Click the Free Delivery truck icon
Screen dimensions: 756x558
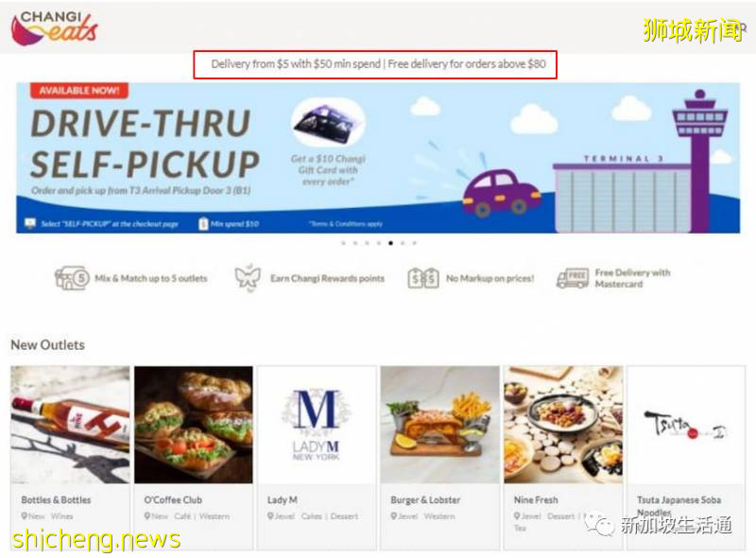tap(573, 278)
